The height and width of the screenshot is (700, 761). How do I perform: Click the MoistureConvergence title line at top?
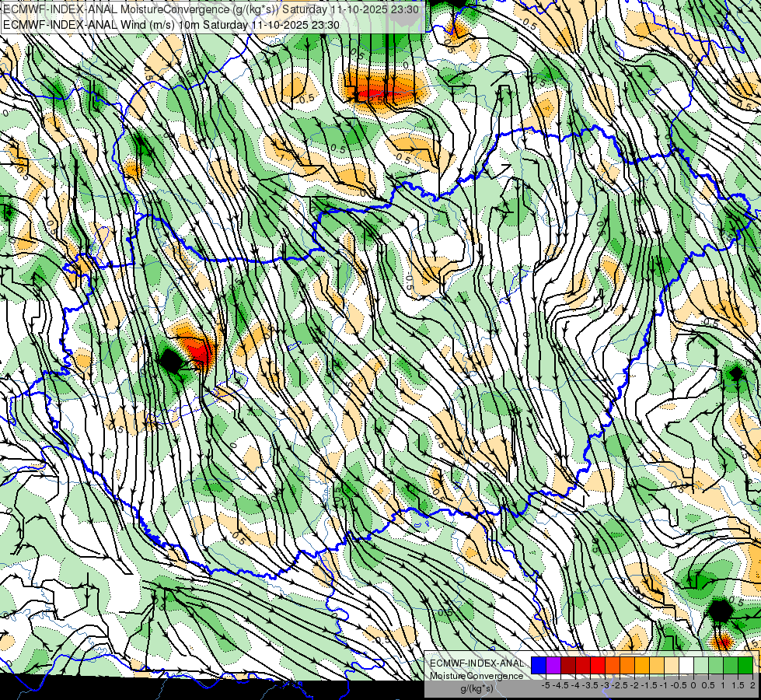211,9
